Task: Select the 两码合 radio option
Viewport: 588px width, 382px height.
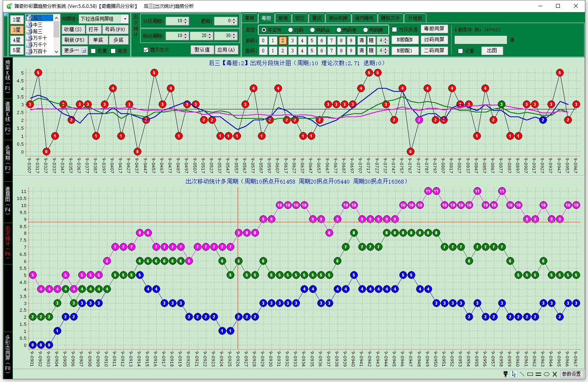Action: [313, 30]
